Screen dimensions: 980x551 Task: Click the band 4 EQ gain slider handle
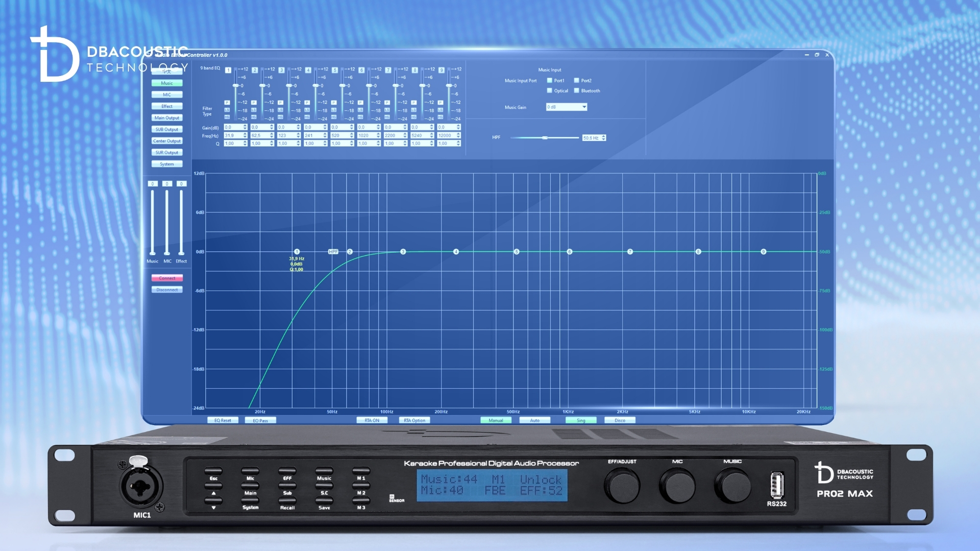coord(315,86)
